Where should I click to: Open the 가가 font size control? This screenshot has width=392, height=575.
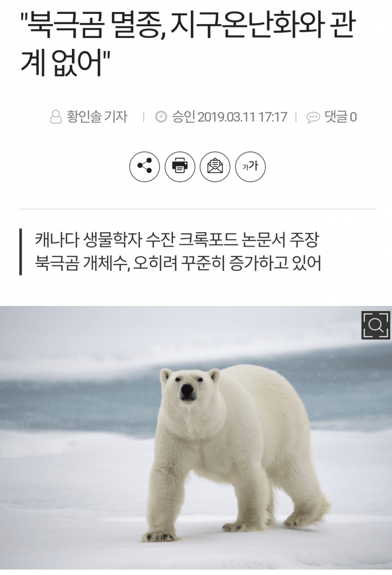point(250,166)
